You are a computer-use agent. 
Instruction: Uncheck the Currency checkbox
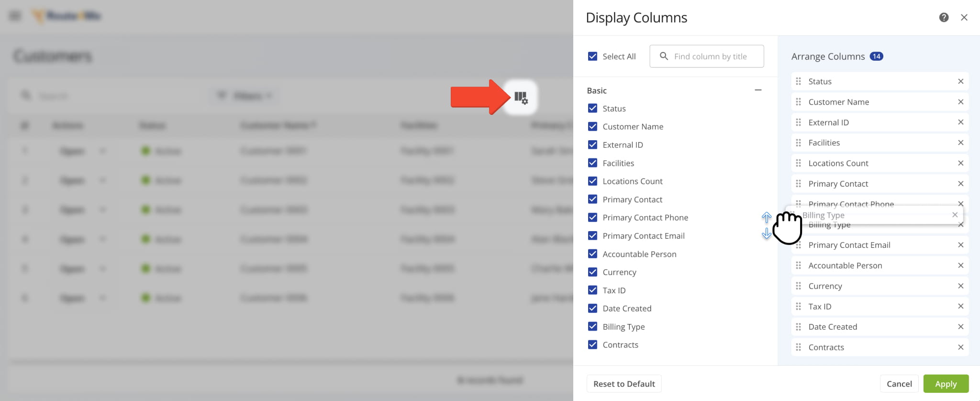[x=592, y=272]
